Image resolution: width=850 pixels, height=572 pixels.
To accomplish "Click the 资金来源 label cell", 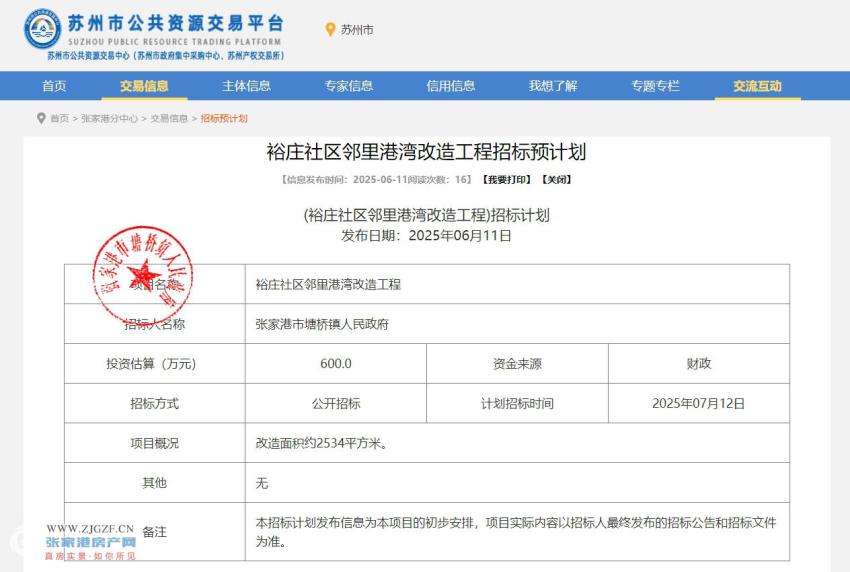I will [517, 363].
